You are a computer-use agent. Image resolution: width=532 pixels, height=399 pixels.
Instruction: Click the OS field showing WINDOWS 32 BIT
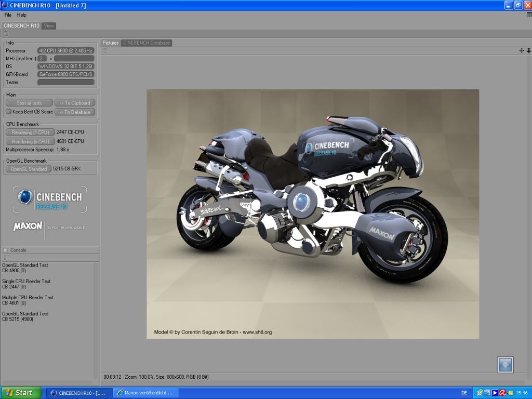coord(66,66)
